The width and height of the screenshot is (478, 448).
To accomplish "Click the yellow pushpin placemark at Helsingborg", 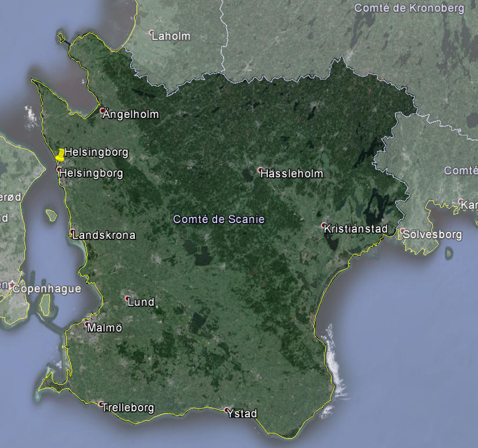I will tap(60, 155).
